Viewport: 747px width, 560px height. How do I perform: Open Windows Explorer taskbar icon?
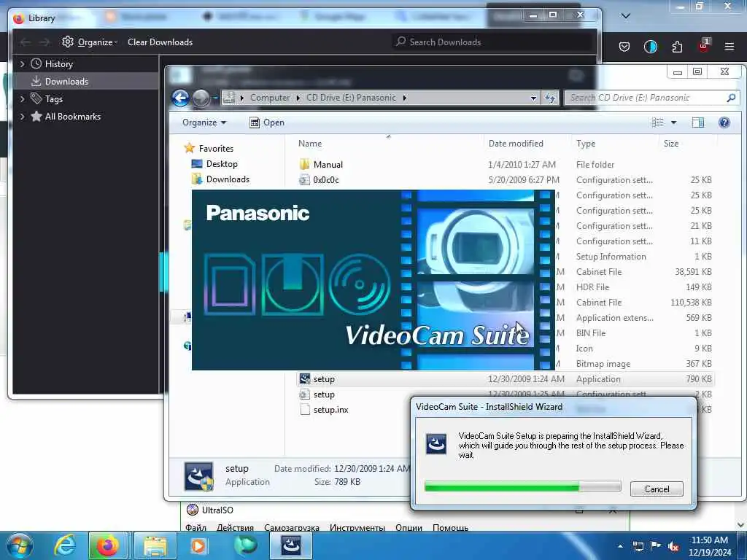155,545
